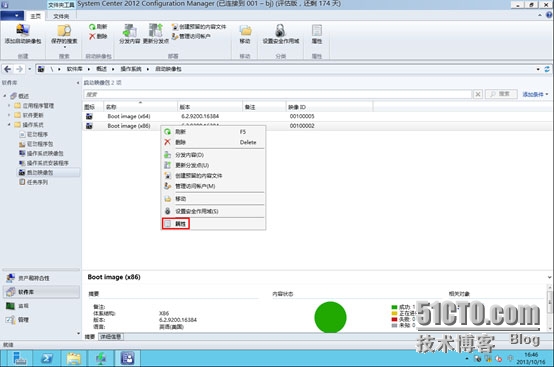Screen dimensions: 554x367
Task: Select the Task Sequences (任务序列) tree item
Action: (x=34, y=182)
